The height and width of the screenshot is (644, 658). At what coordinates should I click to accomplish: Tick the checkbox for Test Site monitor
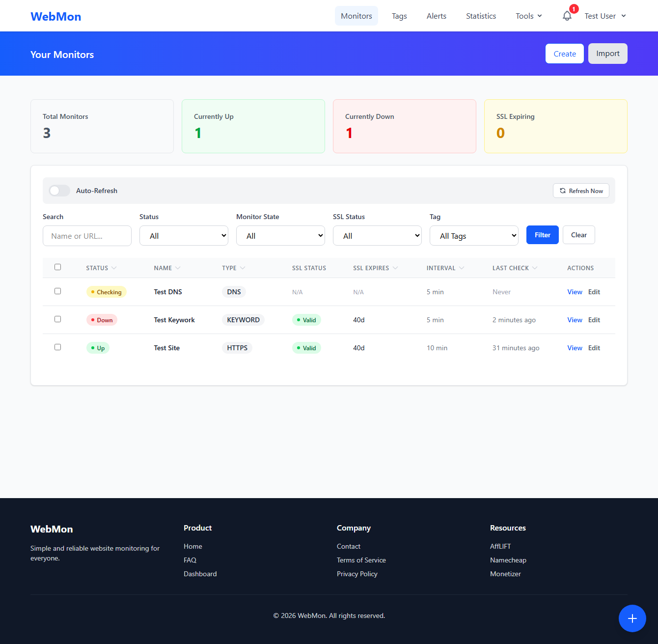57,347
